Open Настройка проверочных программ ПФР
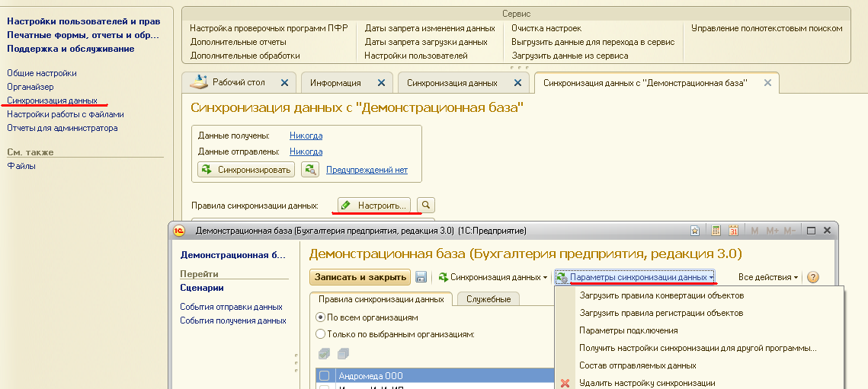The height and width of the screenshot is (389, 868). click(269, 28)
